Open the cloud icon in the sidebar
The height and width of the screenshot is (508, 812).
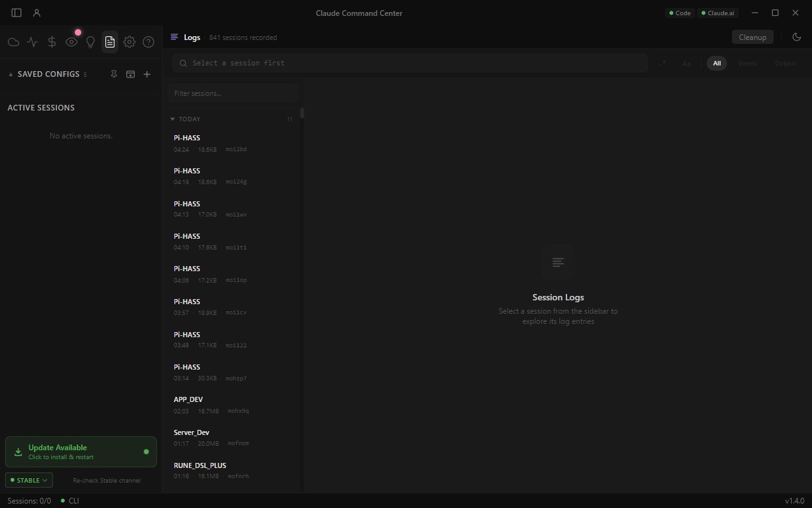(x=13, y=42)
